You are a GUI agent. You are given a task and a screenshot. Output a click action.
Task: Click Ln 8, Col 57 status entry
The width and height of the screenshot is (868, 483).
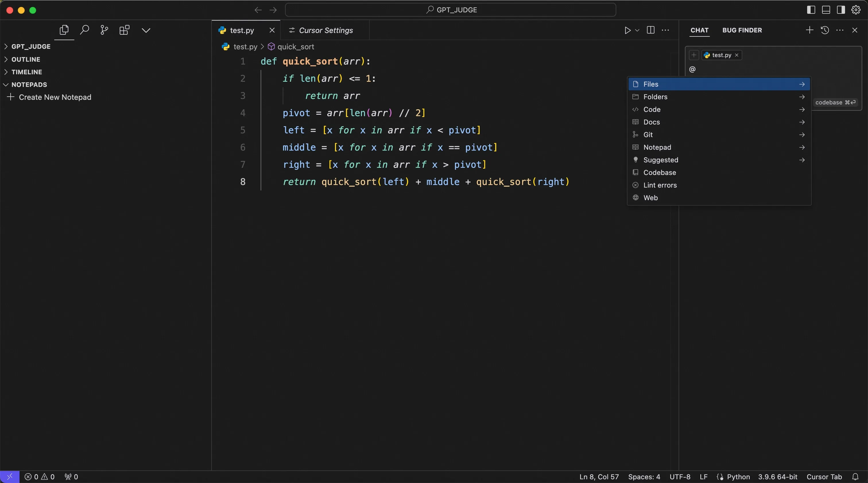click(x=599, y=477)
